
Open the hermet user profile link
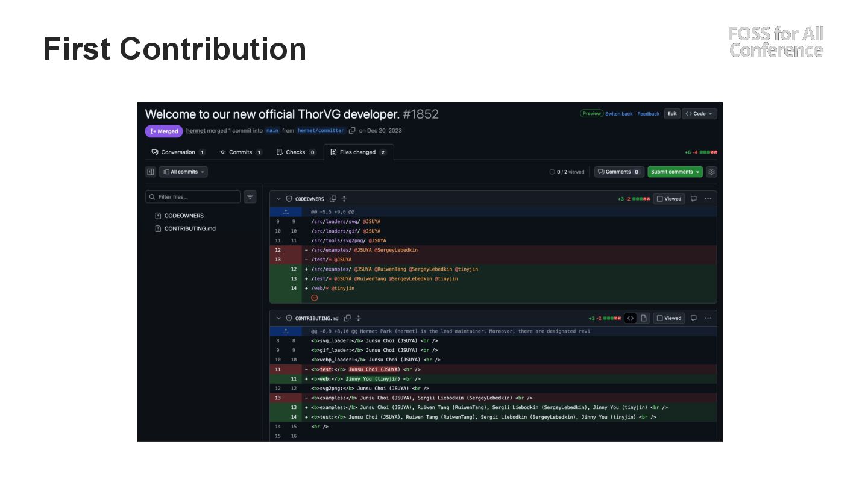point(196,131)
